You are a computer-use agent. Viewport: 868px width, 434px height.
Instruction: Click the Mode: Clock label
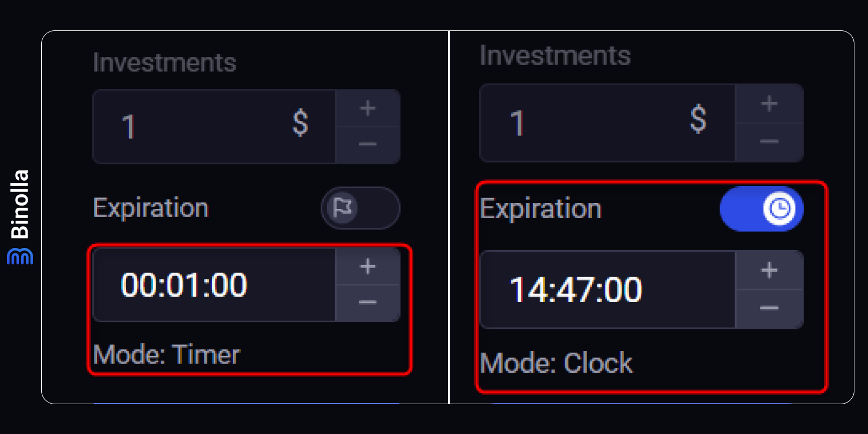(x=556, y=363)
